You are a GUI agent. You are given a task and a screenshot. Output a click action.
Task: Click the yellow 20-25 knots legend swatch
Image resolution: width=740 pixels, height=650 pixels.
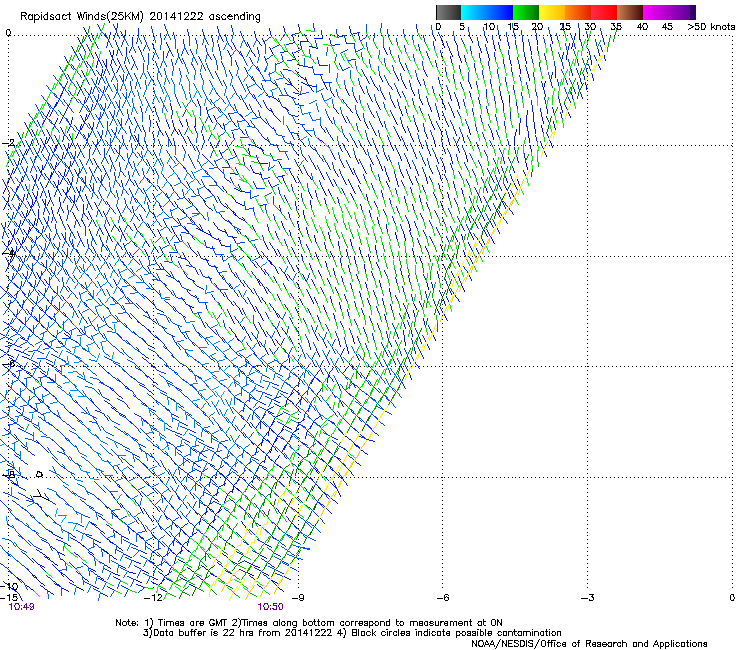pos(552,12)
